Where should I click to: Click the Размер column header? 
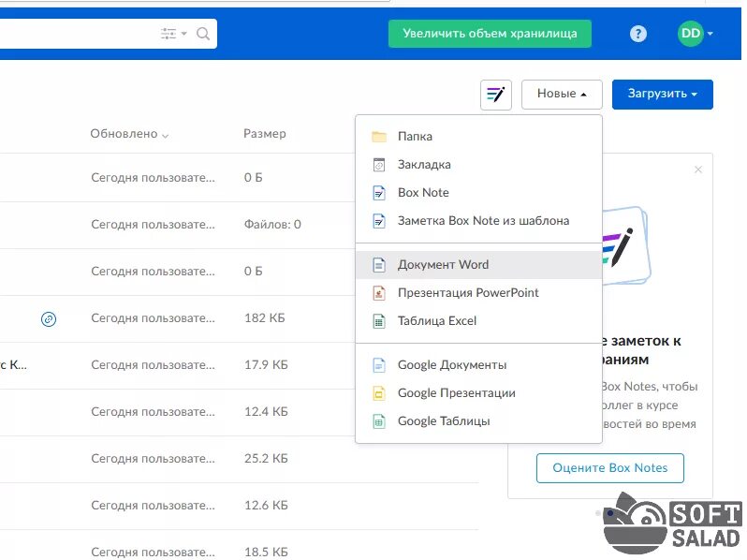(264, 134)
